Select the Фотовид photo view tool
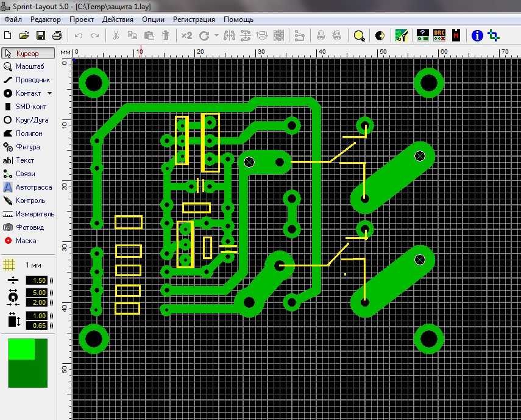The image size is (521, 420). point(28,227)
